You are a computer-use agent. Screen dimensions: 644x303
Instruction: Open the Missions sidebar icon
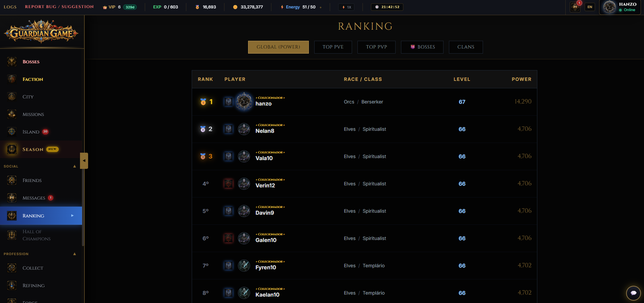12,114
